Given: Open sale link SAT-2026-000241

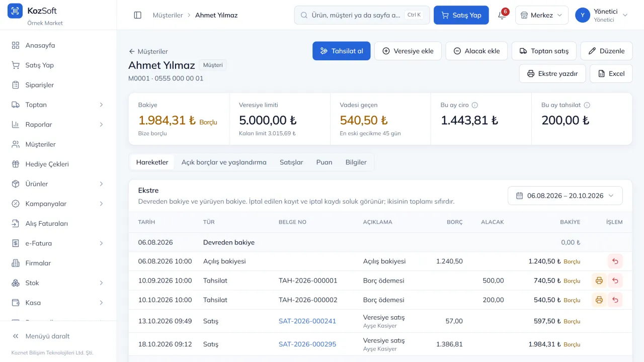Looking at the screenshot, I should (x=307, y=321).
